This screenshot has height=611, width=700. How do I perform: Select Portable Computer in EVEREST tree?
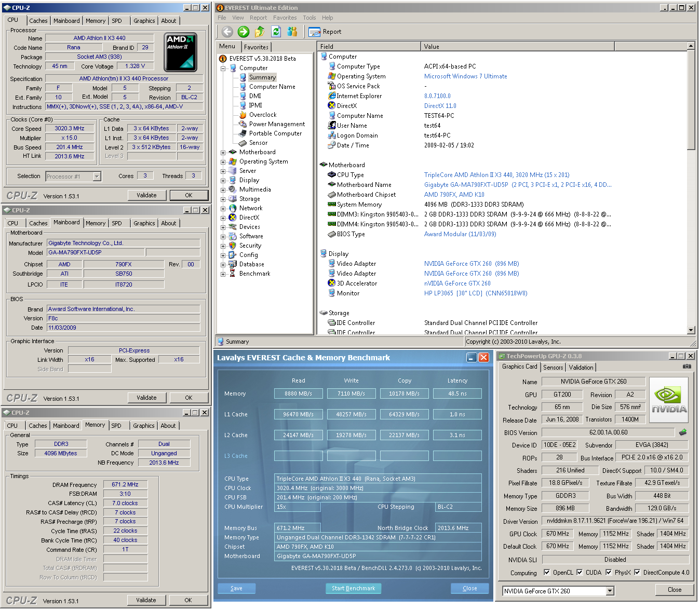pos(275,133)
